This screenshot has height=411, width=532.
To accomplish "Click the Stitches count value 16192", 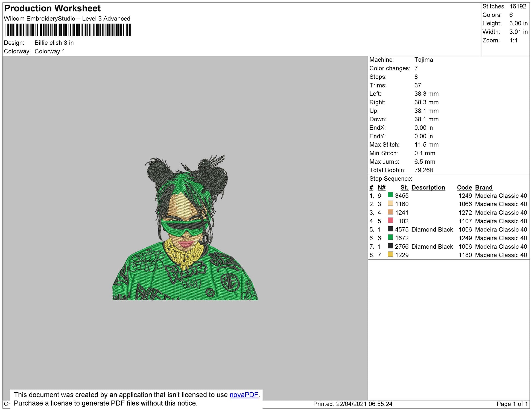I will click(x=518, y=6).
